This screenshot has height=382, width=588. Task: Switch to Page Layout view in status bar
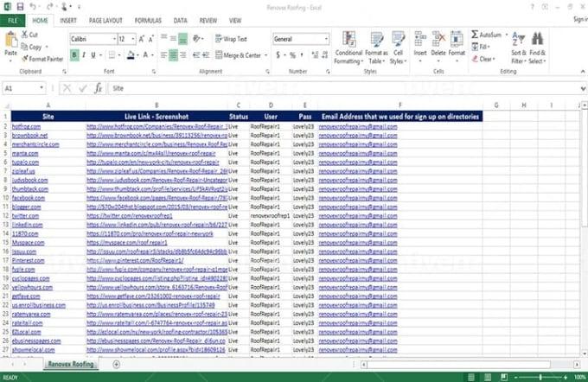tap(488, 377)
